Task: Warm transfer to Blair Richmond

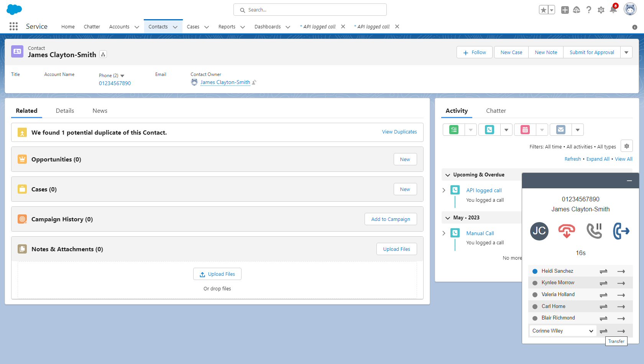Action: (x=603, y=318)
